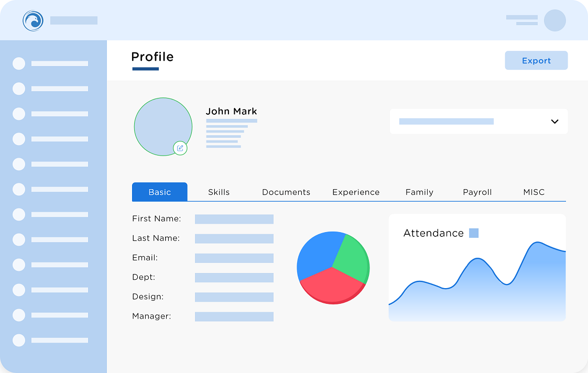Image resolution: width=588 pixels, height=373 pixels.
Task: Select the Family tab
Action: coord(419,192)
